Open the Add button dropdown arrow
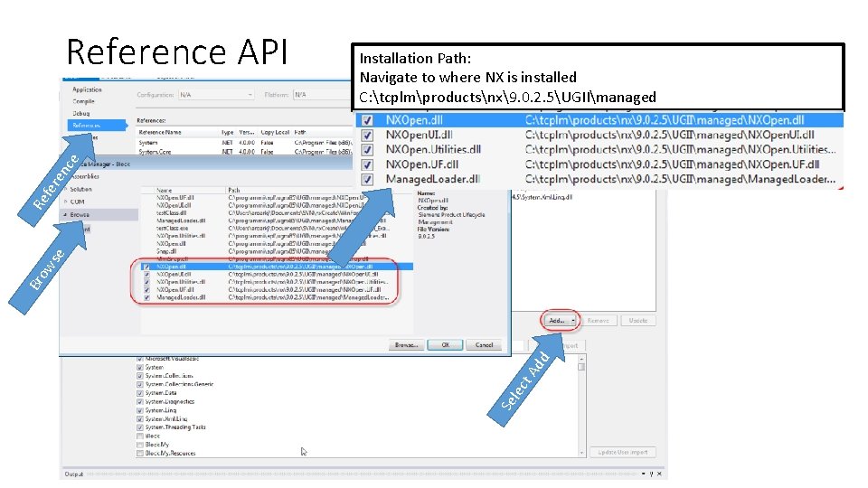The width and height of the screenshot is (868, 488). pos(573,321)
